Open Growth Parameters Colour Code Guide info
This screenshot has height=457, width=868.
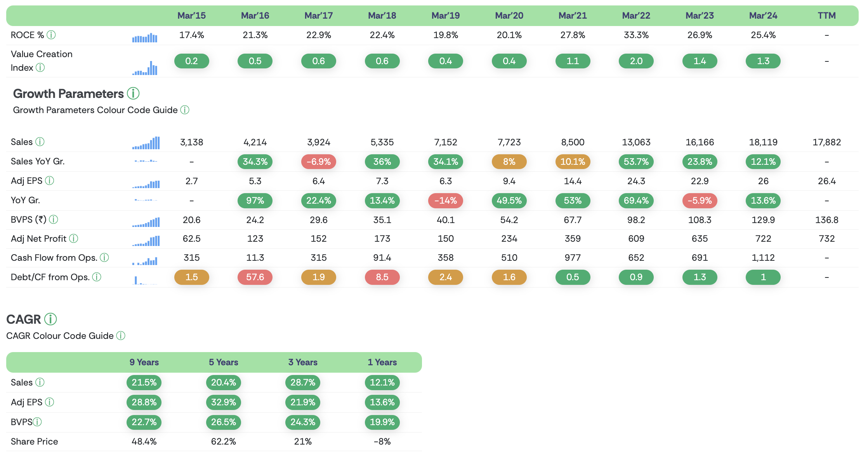[x=185, y=110]
